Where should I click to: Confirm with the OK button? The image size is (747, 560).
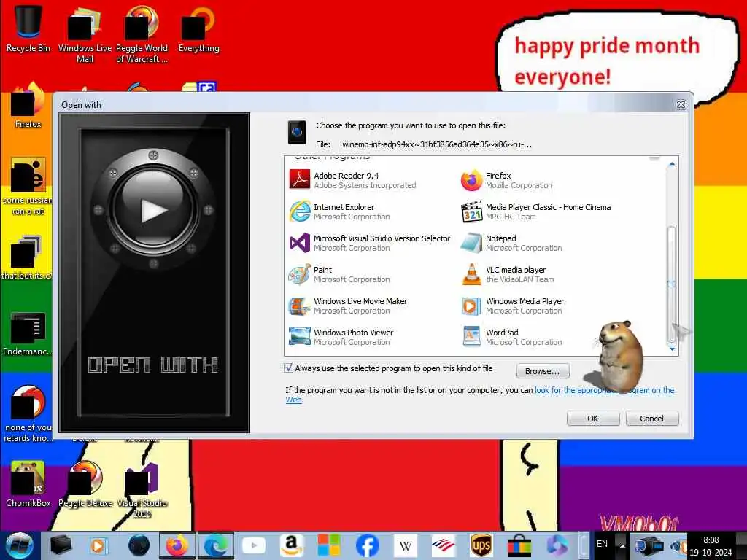pos(592,419)
